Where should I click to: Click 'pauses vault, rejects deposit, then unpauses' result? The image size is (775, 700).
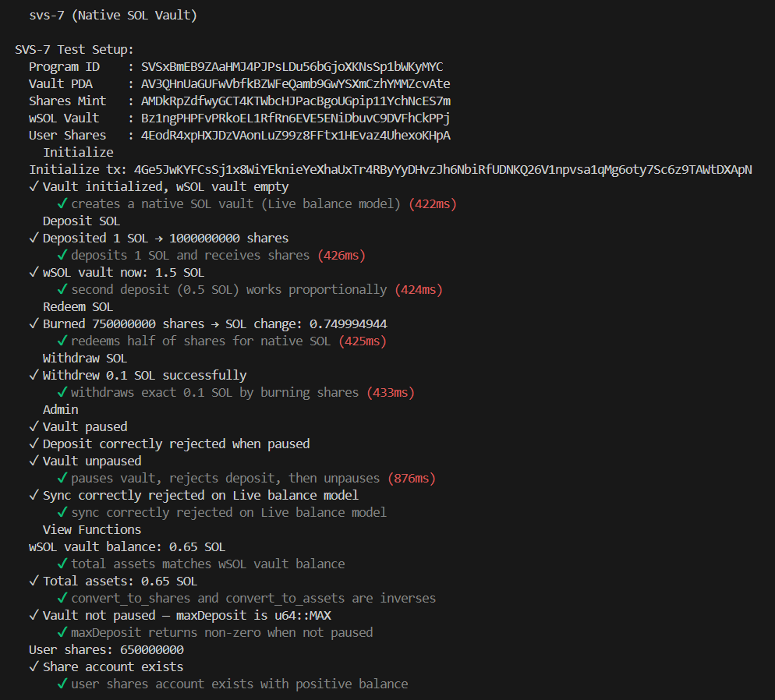[225, 478]
